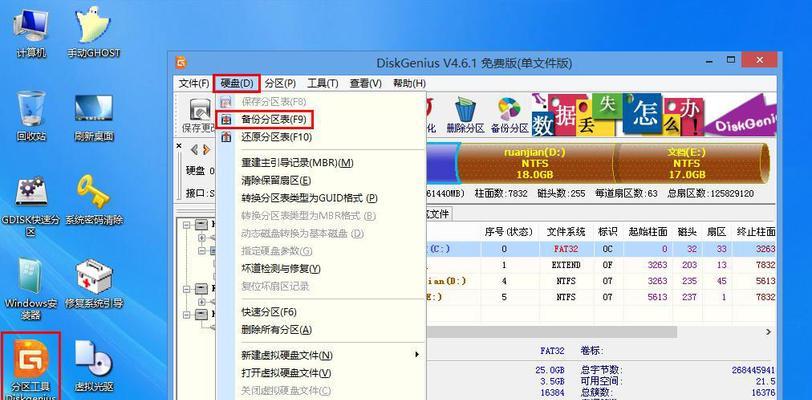
Task: Click the back arrow above disk info
Action: 194,150
